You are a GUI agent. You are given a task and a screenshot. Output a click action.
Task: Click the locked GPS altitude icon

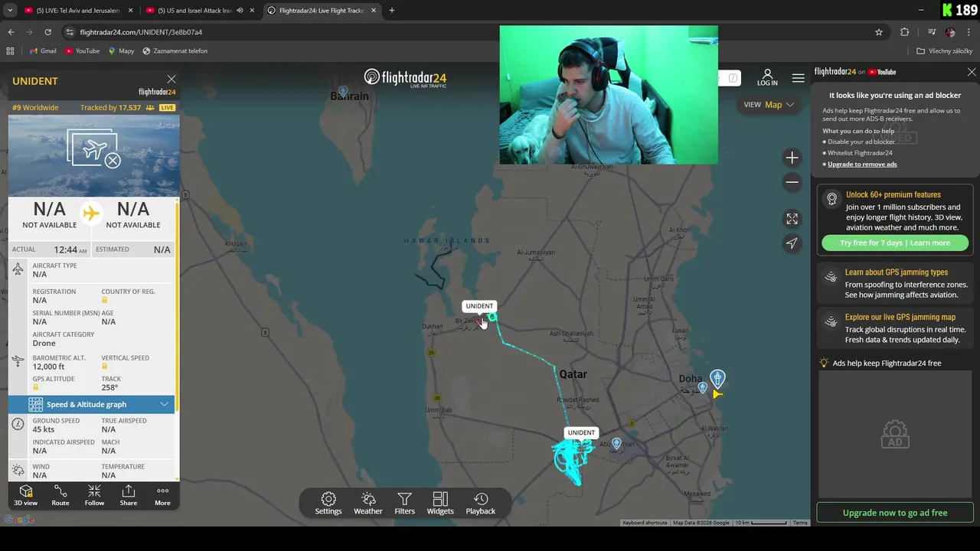(35, 387)
